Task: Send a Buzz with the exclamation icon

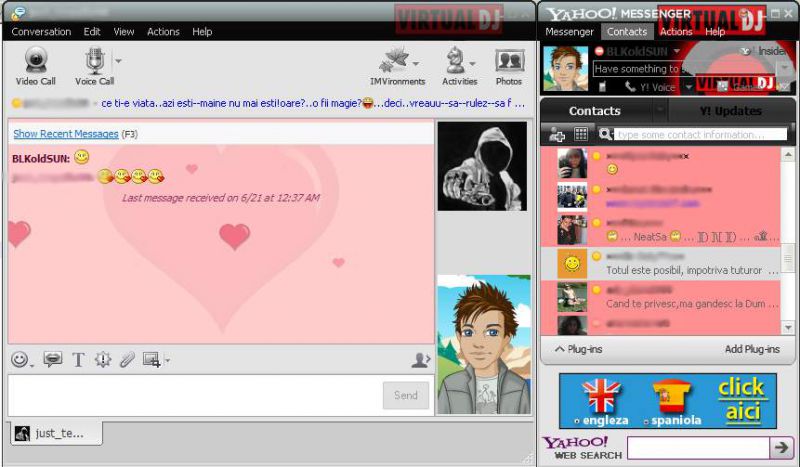Action: [x=103, y=359]
